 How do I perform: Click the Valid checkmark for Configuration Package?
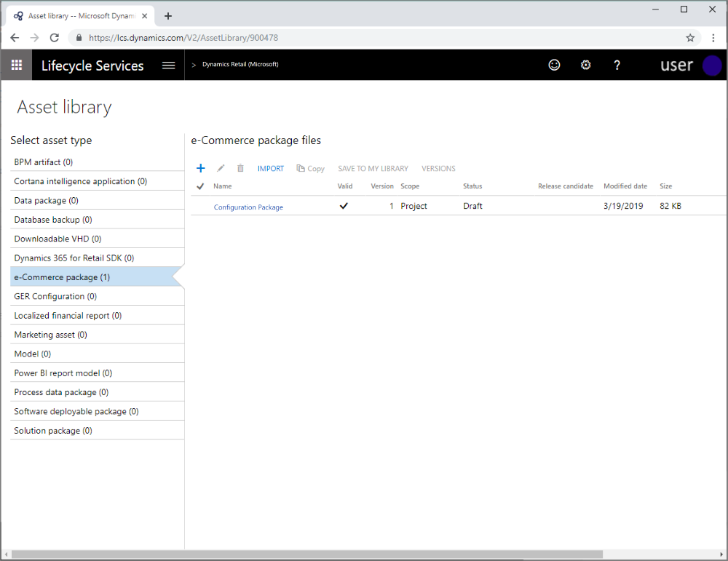point(344,206)
